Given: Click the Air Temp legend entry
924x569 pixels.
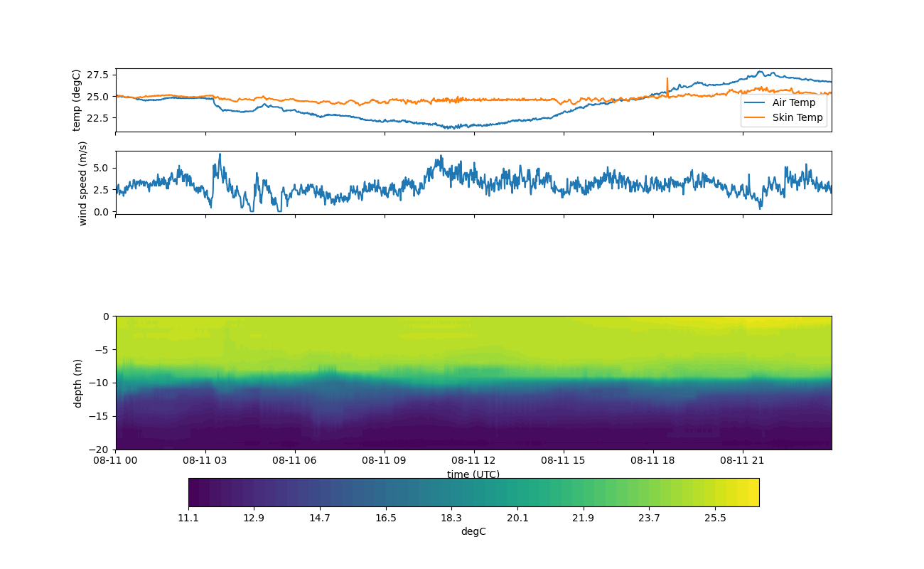Looking at the screenshot, I should click(x=794, y=102).
